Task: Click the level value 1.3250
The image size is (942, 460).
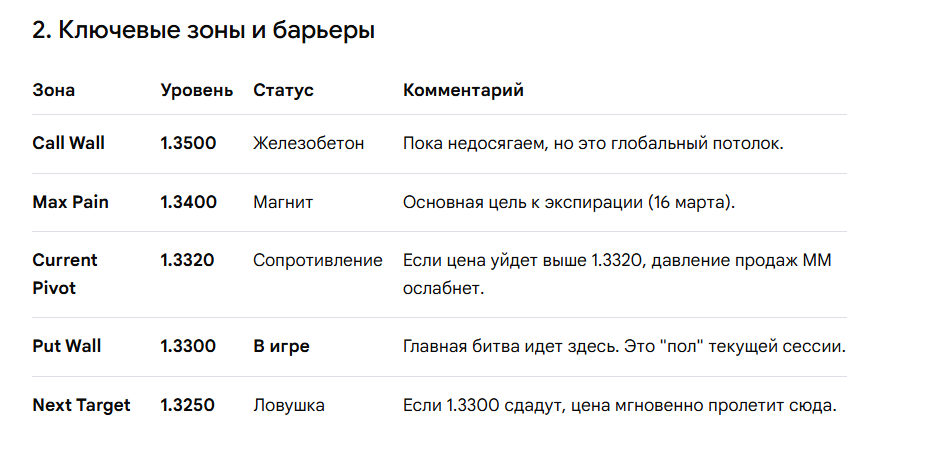Action: pos(188,405)
